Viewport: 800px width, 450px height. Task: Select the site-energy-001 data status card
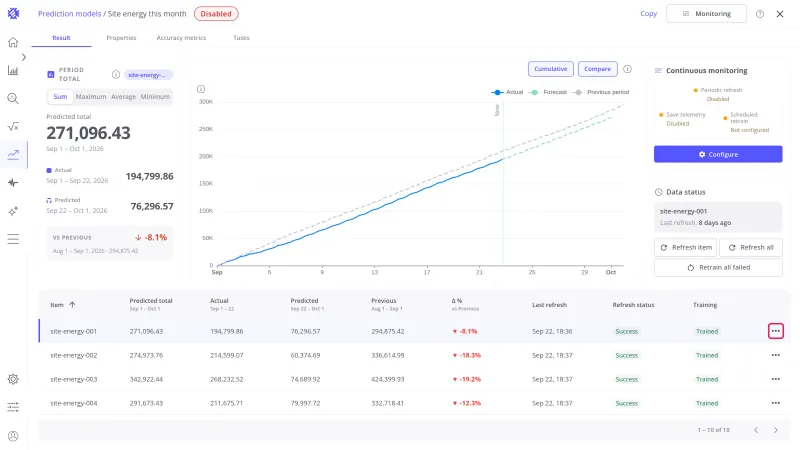coord(718,217)
